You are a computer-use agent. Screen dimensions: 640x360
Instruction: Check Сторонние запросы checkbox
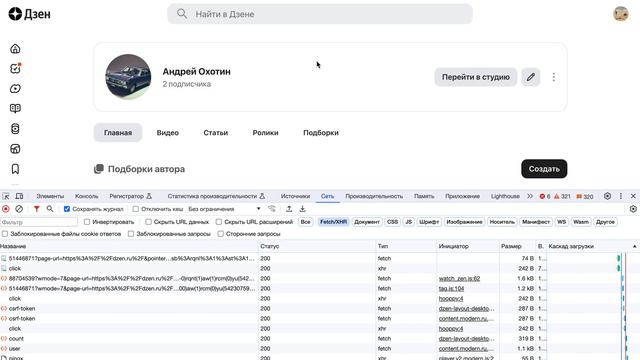[x=220, y=234]
